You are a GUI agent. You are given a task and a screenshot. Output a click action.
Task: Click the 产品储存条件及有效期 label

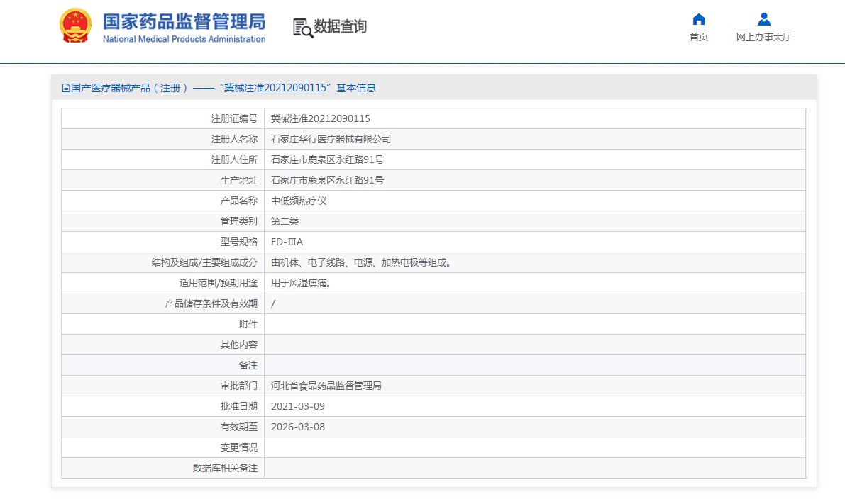(x=211, y=303)
